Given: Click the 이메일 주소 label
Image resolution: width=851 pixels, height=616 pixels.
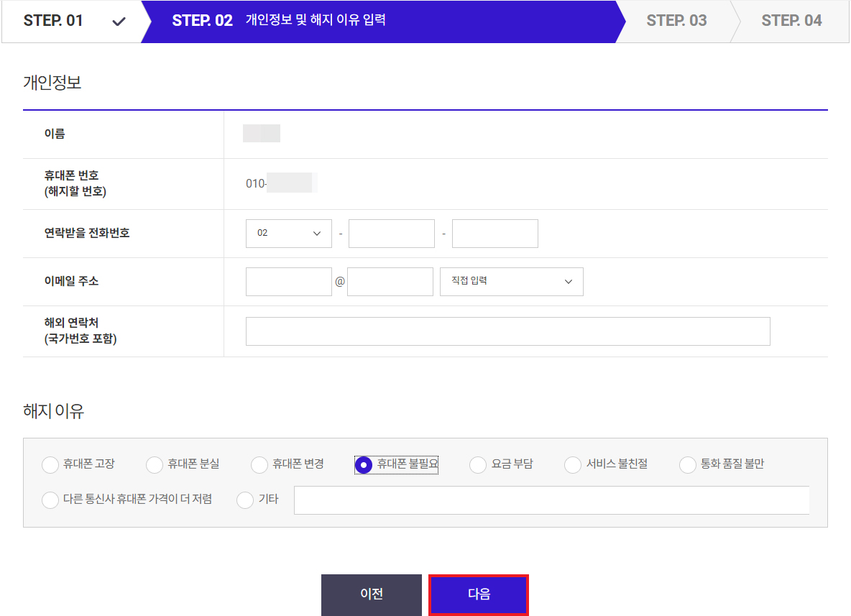Looking at the screenshot, I should (x=72, y=281).
